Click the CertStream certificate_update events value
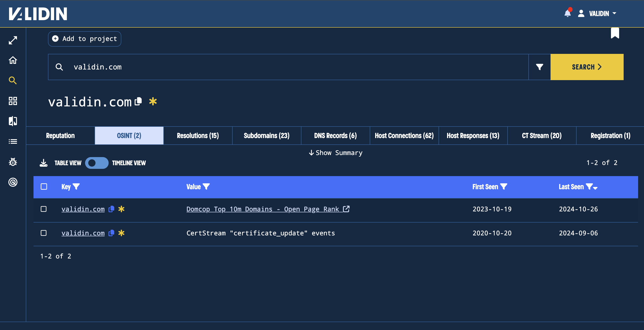Image resolution: width=644 pixels, height=330 pixels. pyautogui.click(x=260, y=233)
